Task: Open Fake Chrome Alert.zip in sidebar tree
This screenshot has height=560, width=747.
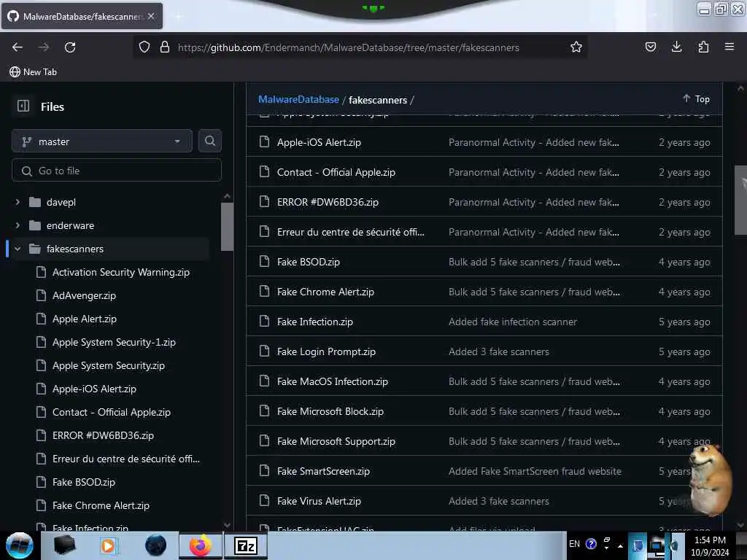Action: click(101, 505)
